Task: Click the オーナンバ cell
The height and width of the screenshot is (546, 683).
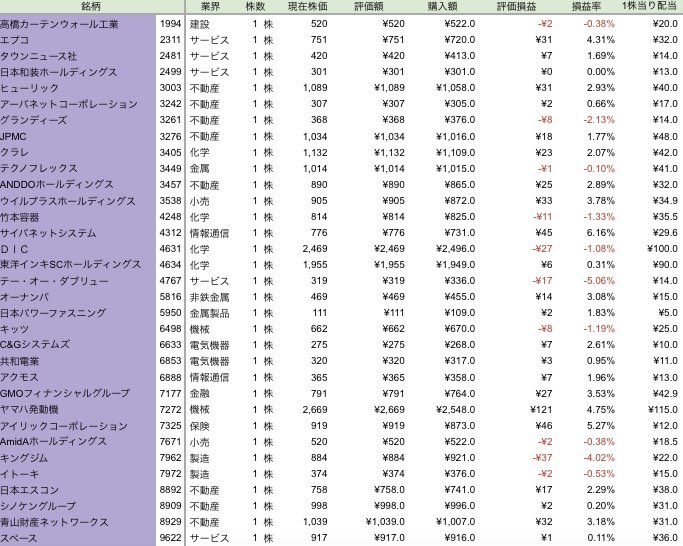Action: click(24, 297)
